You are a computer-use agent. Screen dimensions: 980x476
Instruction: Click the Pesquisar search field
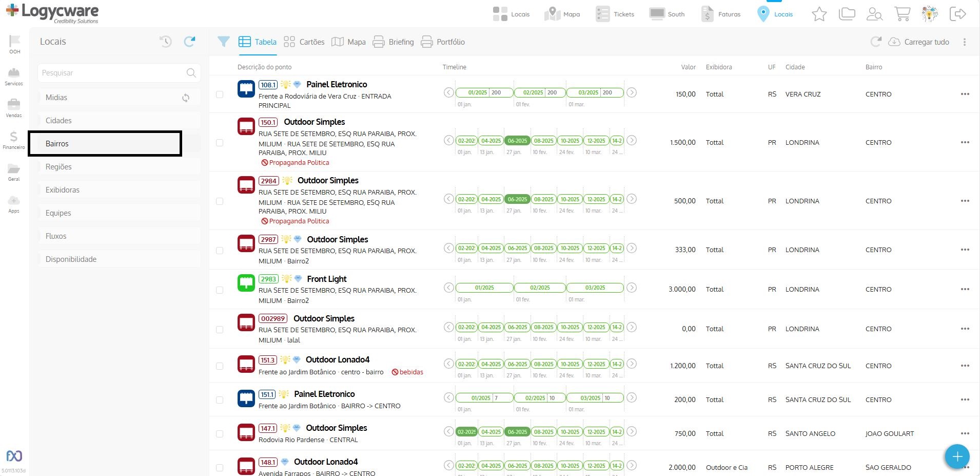point(113,73)
